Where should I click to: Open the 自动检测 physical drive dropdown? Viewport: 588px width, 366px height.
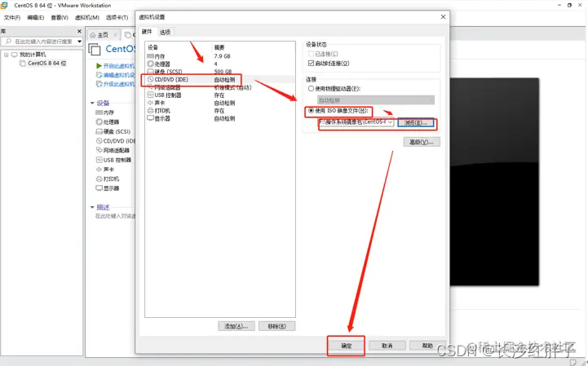pyautogui.click(x=431, y=100)
